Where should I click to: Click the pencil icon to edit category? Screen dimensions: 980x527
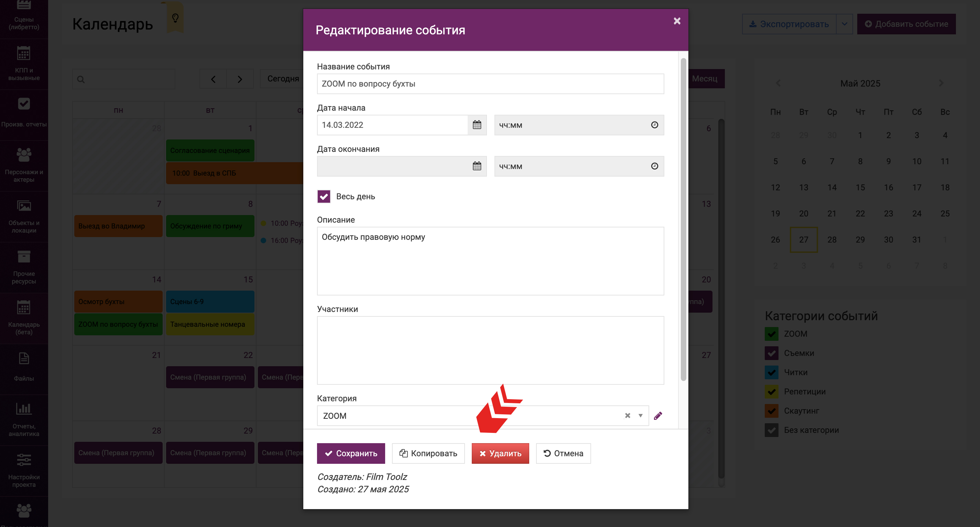coord(658,416)
